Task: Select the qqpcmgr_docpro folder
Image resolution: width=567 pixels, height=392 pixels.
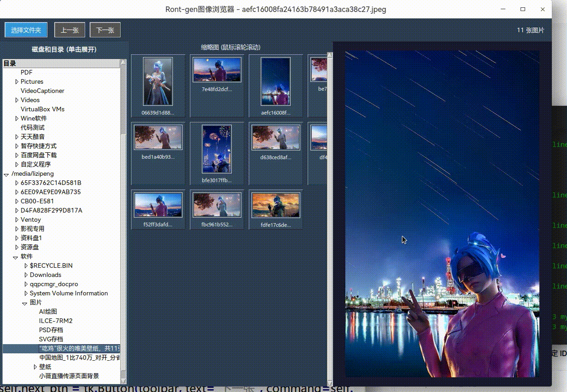Action: 54,284
